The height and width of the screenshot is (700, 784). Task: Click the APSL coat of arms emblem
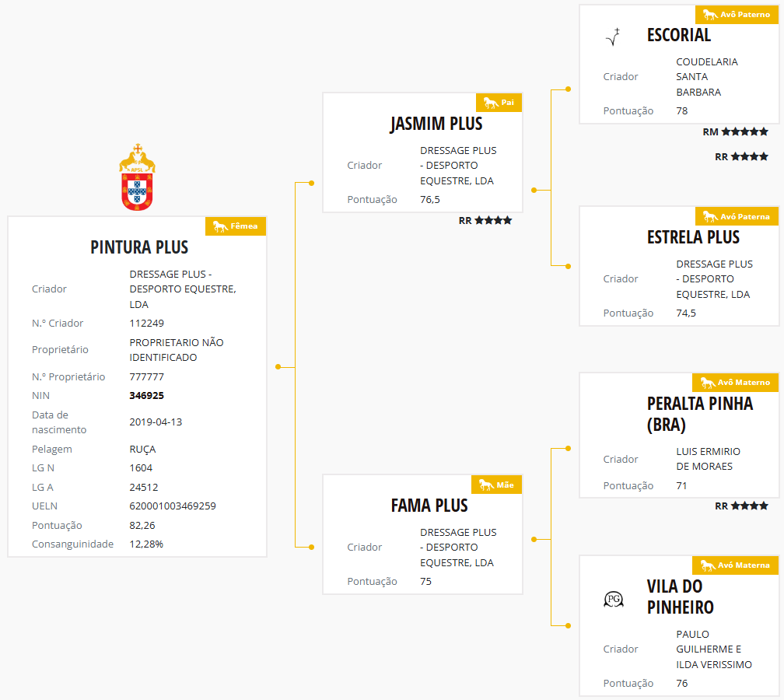[137, 178]
